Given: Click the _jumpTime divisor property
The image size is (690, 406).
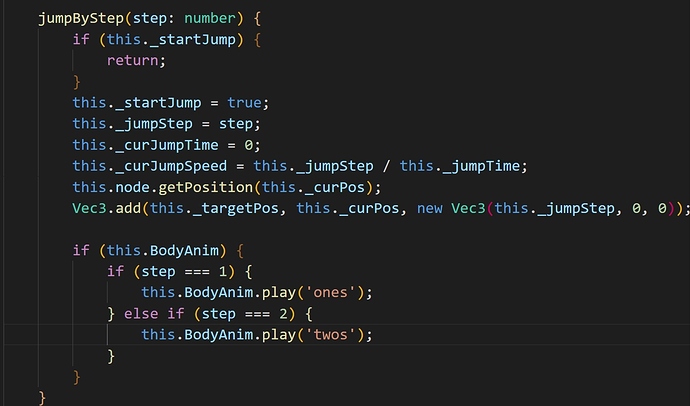Looking at the screenshot, I should (481, 166).
